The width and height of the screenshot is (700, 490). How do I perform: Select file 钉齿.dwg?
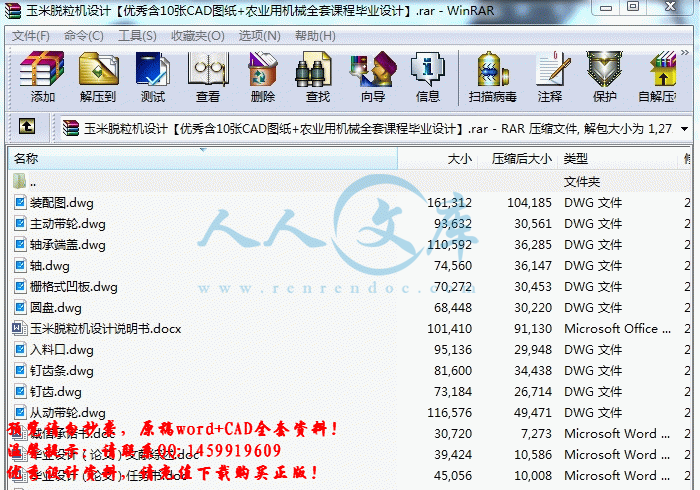point(350,391)
